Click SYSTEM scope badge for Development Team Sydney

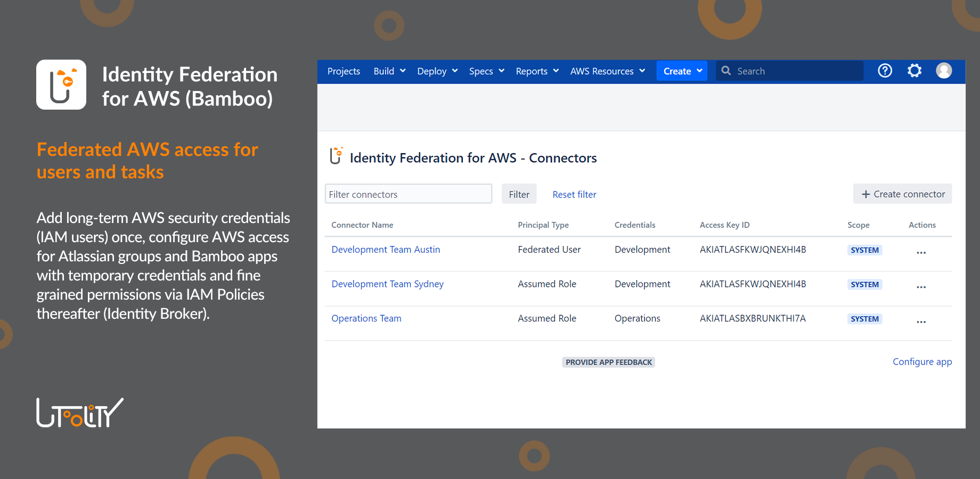click(x=864, y=285)
